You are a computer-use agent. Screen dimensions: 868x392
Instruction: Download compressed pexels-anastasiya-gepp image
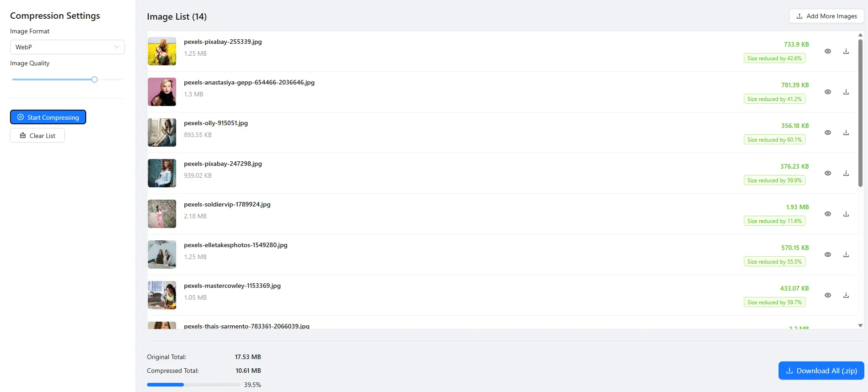(846, 92)
